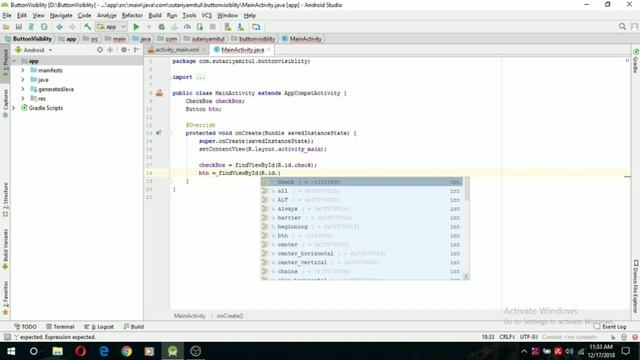Viewport: 640px width, 360px height.
Task: Hide the Project panel with collapse icon
Action: tap(137, 50)
